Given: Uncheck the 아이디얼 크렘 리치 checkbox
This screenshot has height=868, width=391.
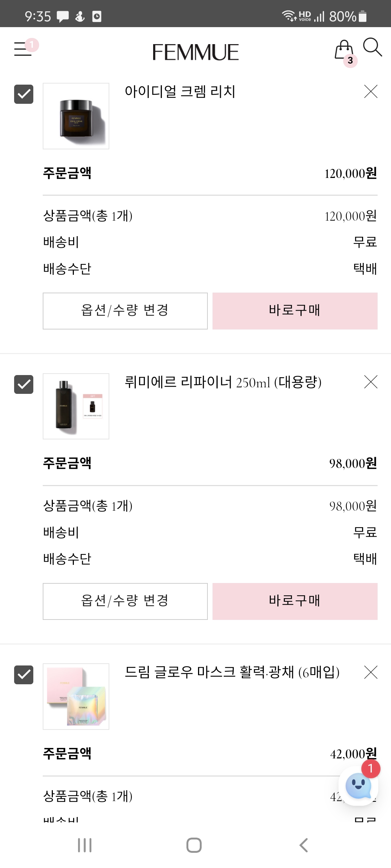Looking at the screenshot, I should [24, 94].
